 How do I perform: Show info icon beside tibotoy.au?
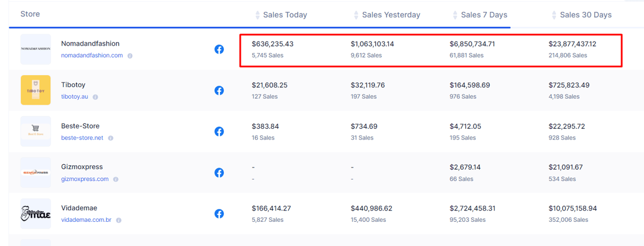95,97
